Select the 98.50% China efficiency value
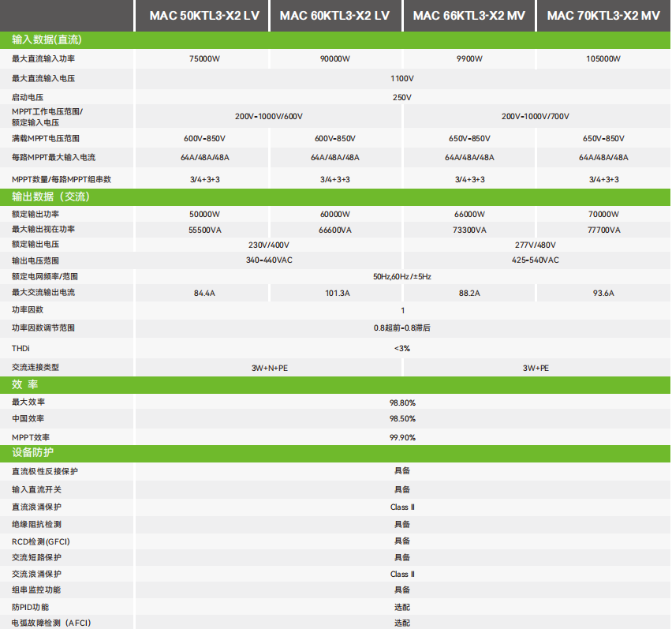Image resolution: width=672 pixels, height=629 pixels. [402, 418]
